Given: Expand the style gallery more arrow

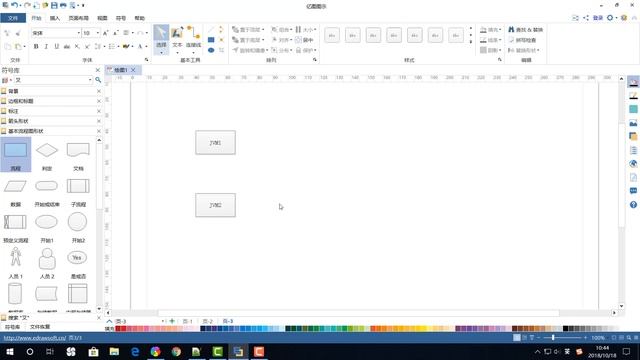Looking at the screenshot, I should (471, 42).
